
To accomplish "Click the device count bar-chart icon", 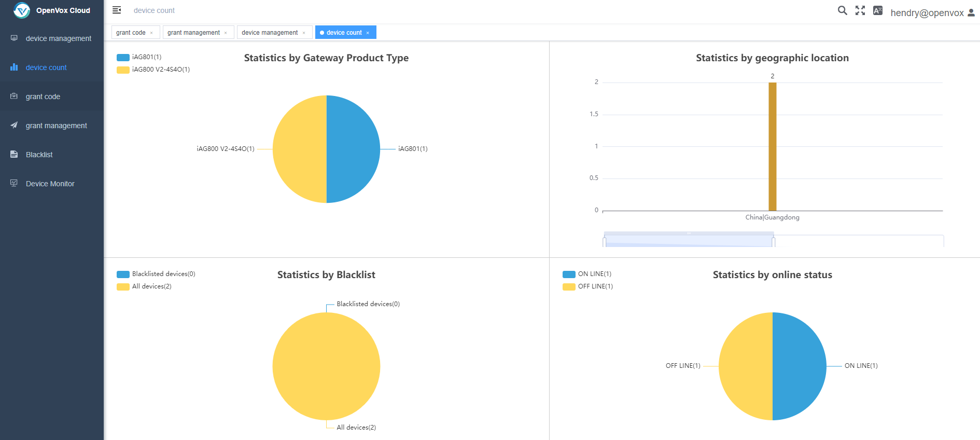I will coord(14,67).
